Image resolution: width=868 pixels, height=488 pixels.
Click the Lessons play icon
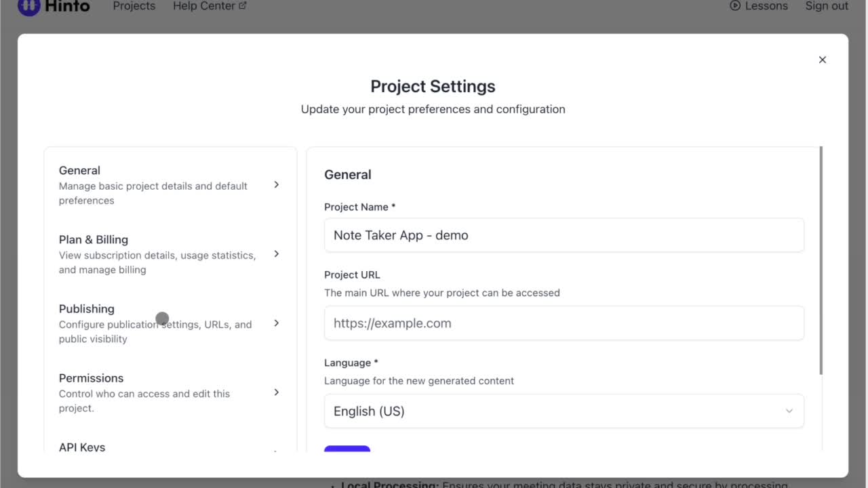tap(735, 6)
